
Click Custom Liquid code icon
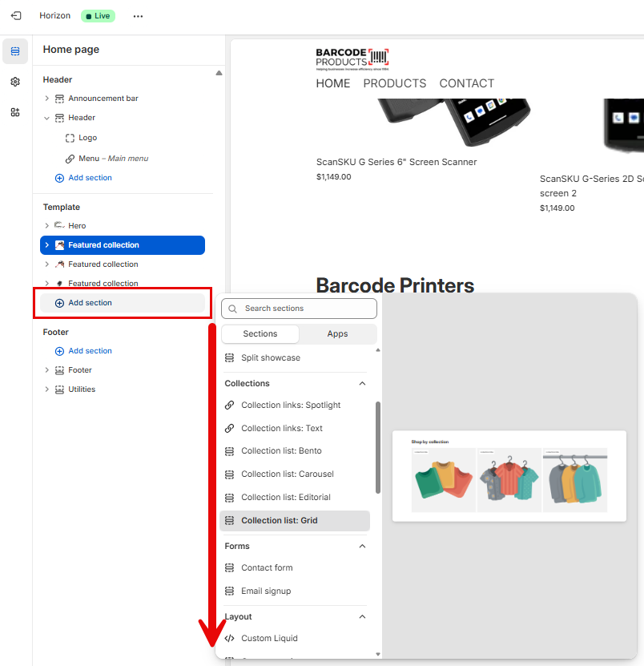[229, 639]
